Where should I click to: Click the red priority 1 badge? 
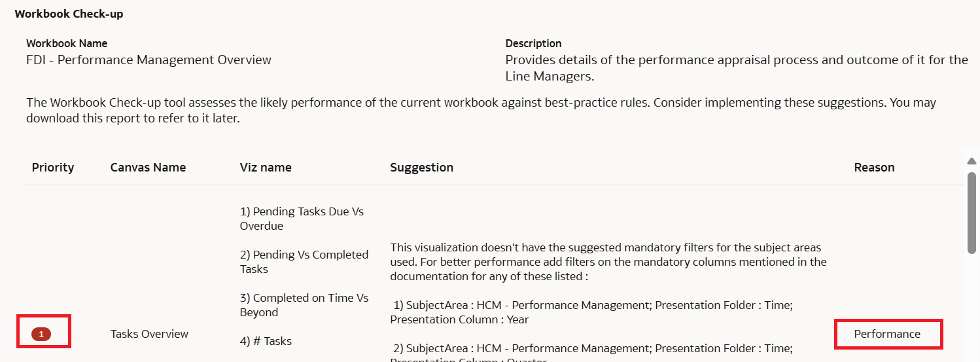pyautogui.click(x=41, y=335)
